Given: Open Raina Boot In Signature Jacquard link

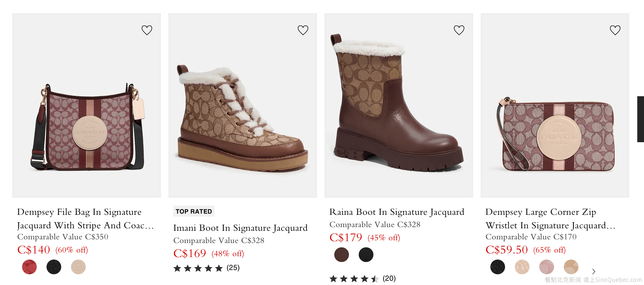Looking at the screenshot, I should pos(397,212).
